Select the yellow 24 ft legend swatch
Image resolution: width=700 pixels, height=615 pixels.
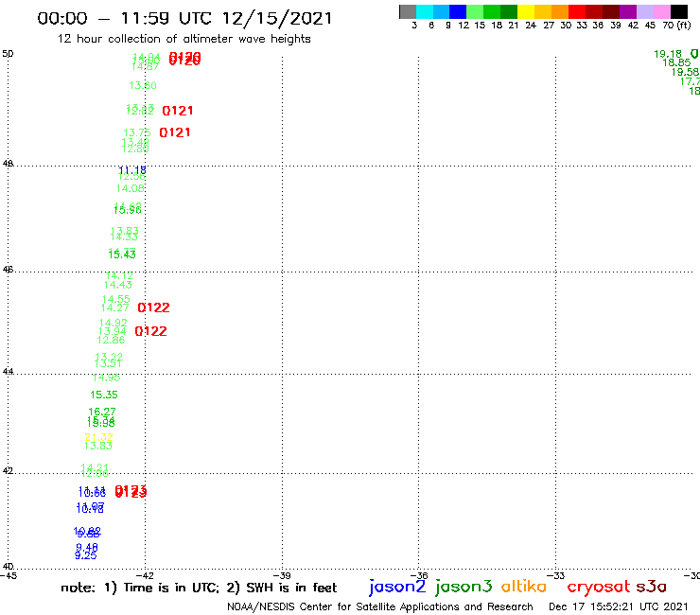[x=526, y=11]
